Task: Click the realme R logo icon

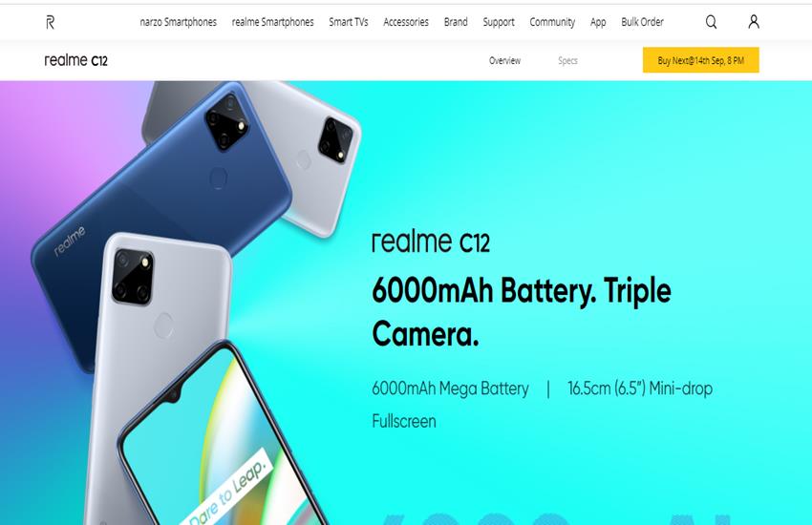Action: click(x=51, y=22)
